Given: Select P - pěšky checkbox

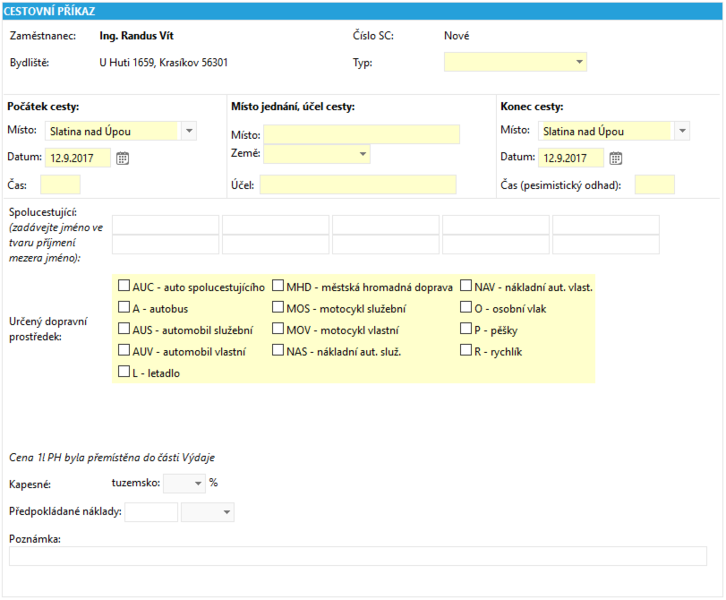Looking at the screenshot, I should click(466, 328).
